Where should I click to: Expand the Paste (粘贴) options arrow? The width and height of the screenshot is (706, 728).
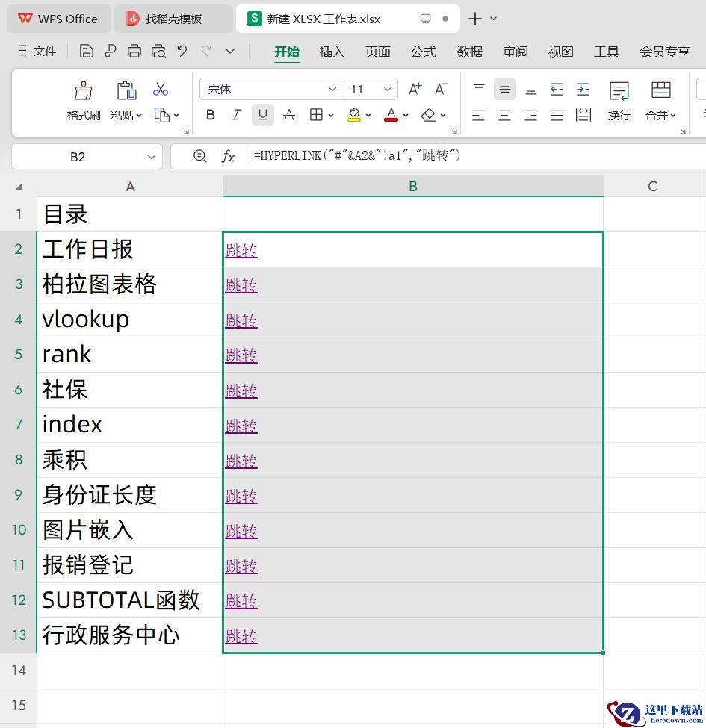click(139, 115)
